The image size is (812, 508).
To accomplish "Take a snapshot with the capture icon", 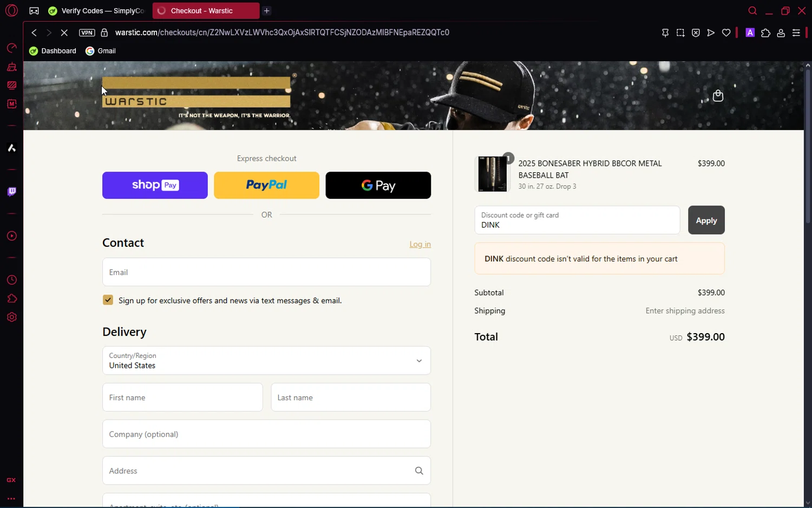I will click(680, 33).
